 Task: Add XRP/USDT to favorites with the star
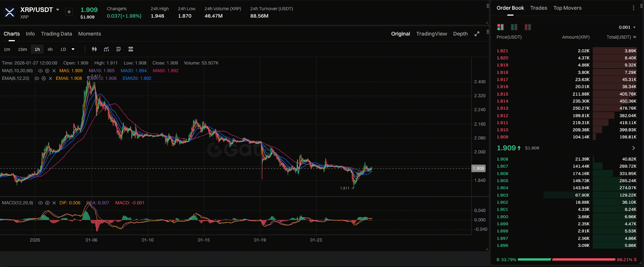pos(69,12)
